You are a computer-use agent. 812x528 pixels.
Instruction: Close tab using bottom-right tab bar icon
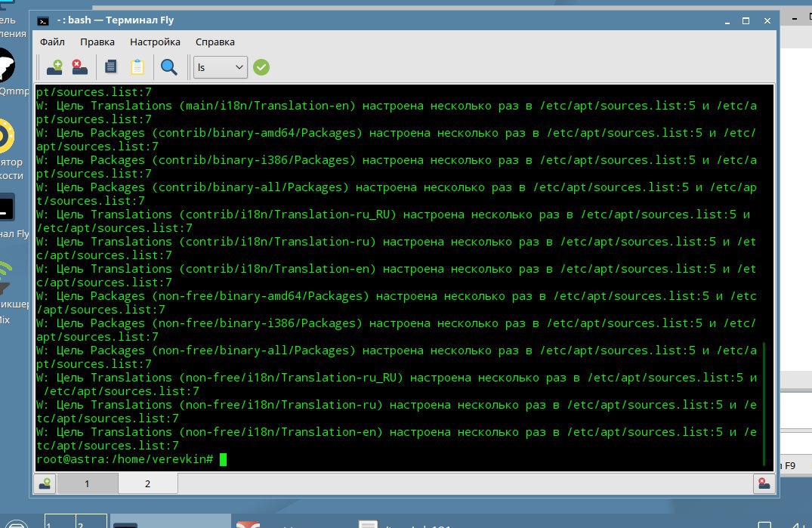click(764, 483)
